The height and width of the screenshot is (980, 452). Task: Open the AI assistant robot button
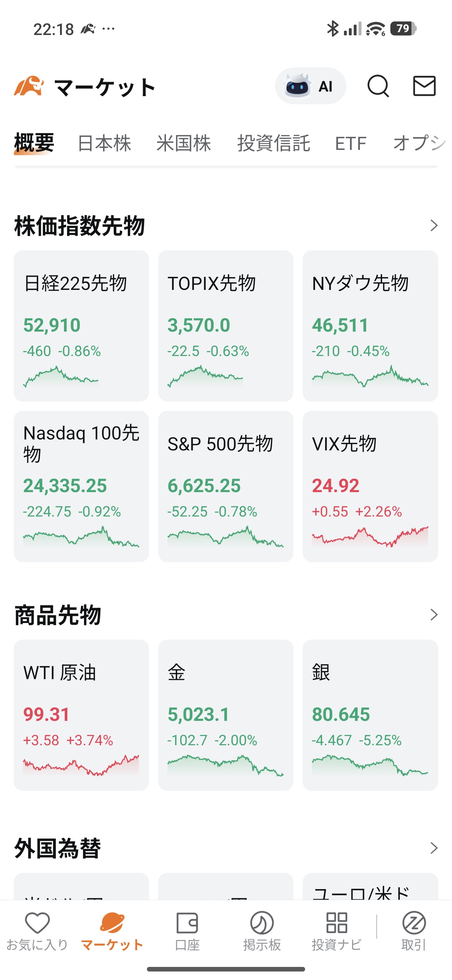coord(310,86)
